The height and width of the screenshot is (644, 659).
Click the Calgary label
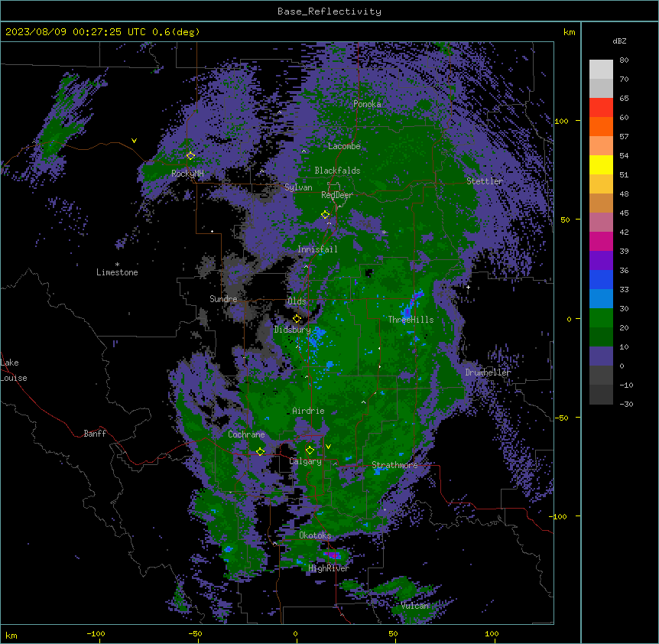pyautogui.click(x=306, y=461)
